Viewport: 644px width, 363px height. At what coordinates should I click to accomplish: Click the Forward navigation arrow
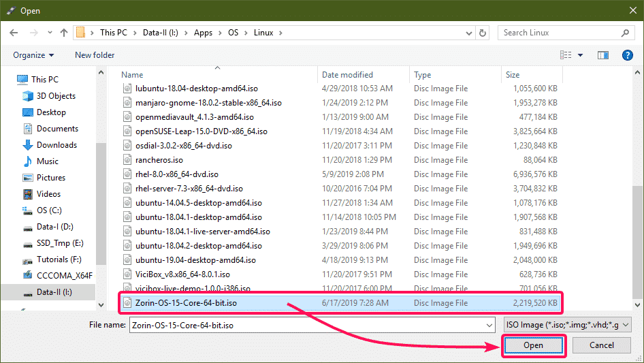pos(33,33)
